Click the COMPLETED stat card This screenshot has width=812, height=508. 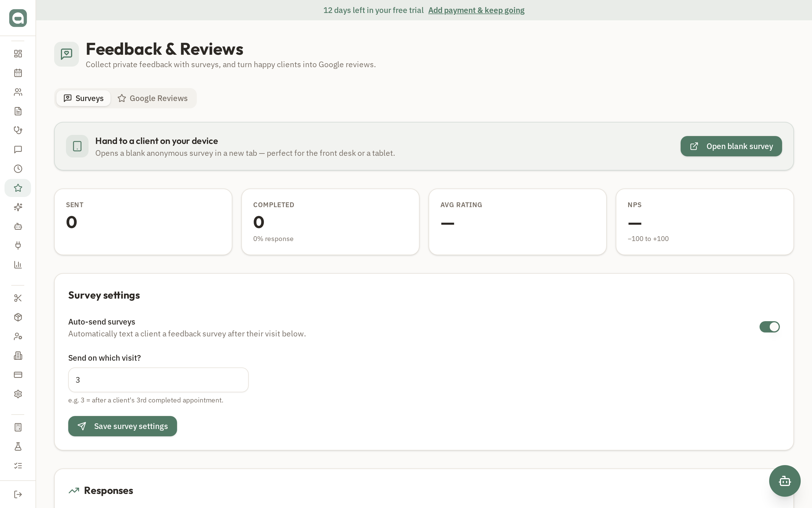[x=330, y=222]
